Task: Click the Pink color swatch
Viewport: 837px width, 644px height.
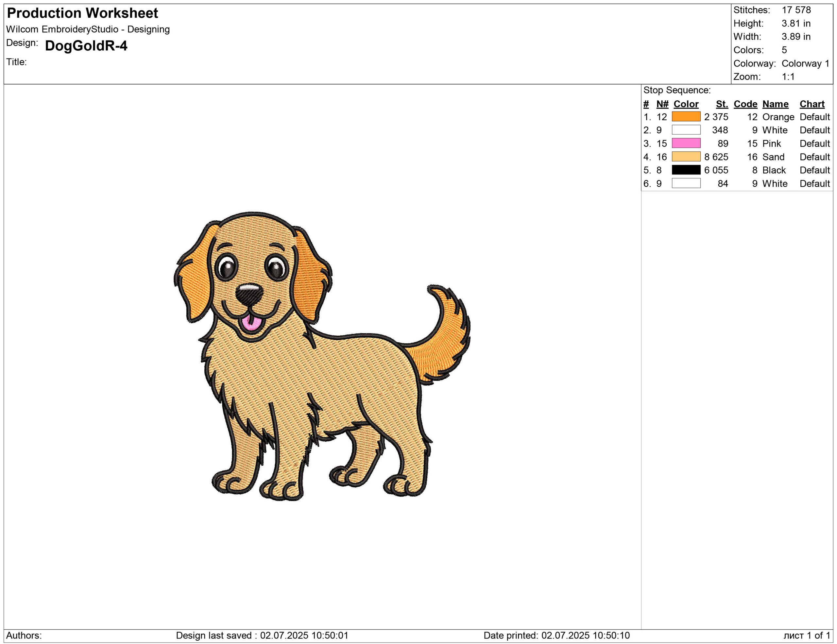Action: point(686,143)
